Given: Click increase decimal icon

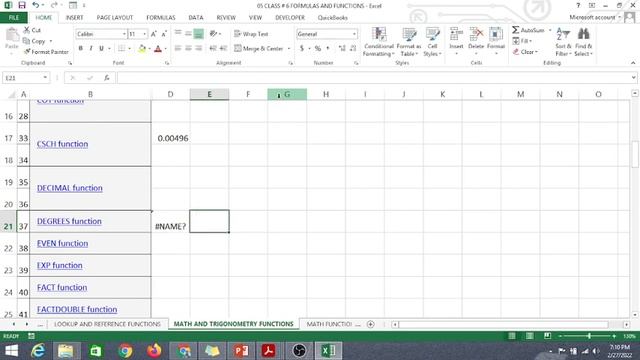Looking at the screenshot, I should coord(342,49).
